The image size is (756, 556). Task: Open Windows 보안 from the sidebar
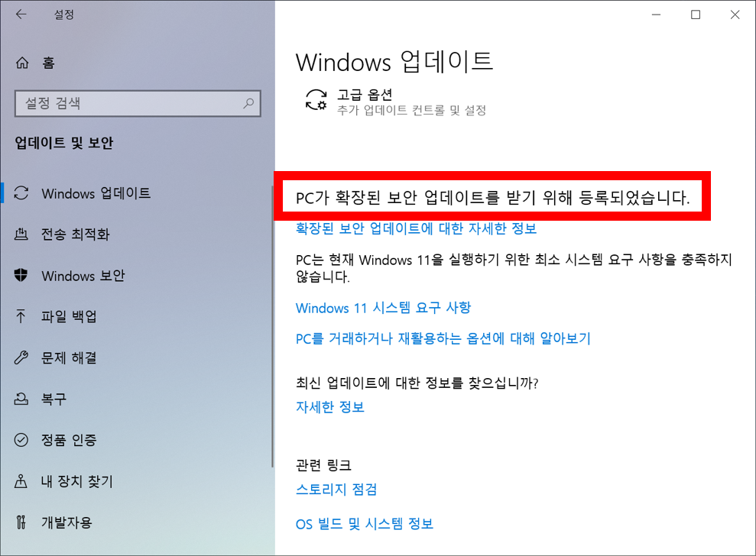click(84, 276)
